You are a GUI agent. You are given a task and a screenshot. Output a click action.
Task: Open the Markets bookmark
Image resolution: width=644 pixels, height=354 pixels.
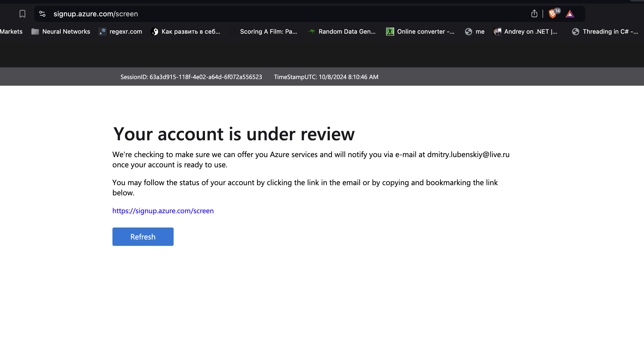coord(11,31)
